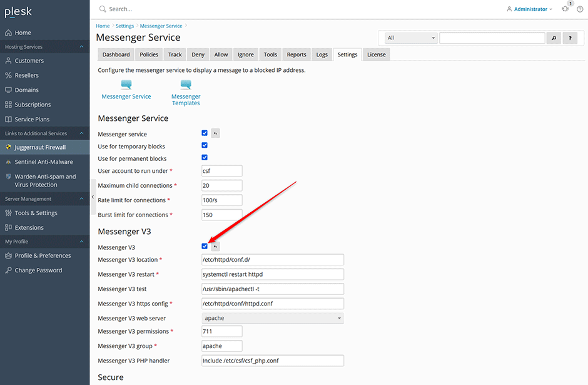588x385 pixels.
Task: Click the Messenger V3 permissions field
Action: [221, 331]
